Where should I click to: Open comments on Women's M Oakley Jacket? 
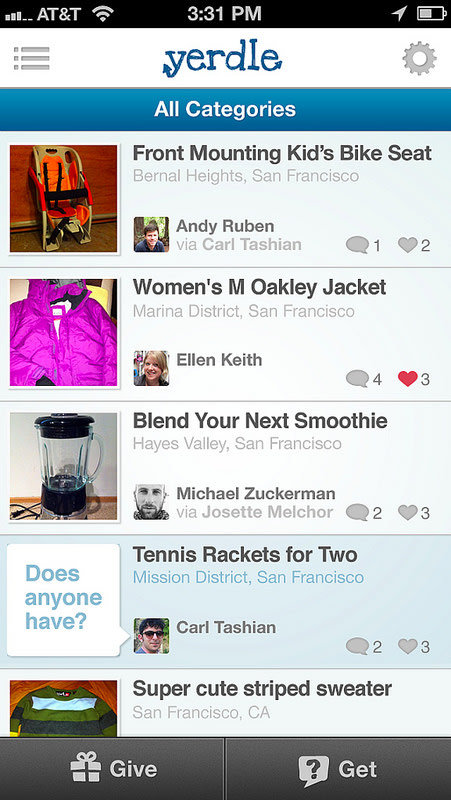pyautogui.click(x=357, y=379)
